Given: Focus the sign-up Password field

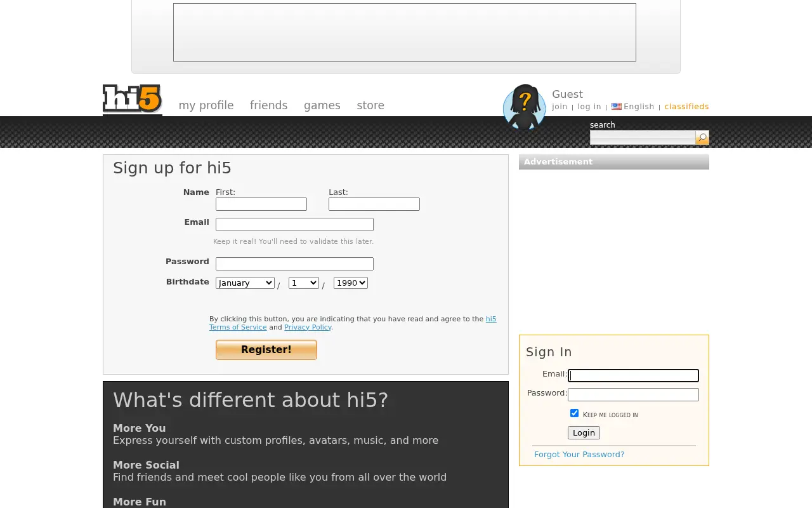Looking at the screenshot, I should [x=294, y=264].
